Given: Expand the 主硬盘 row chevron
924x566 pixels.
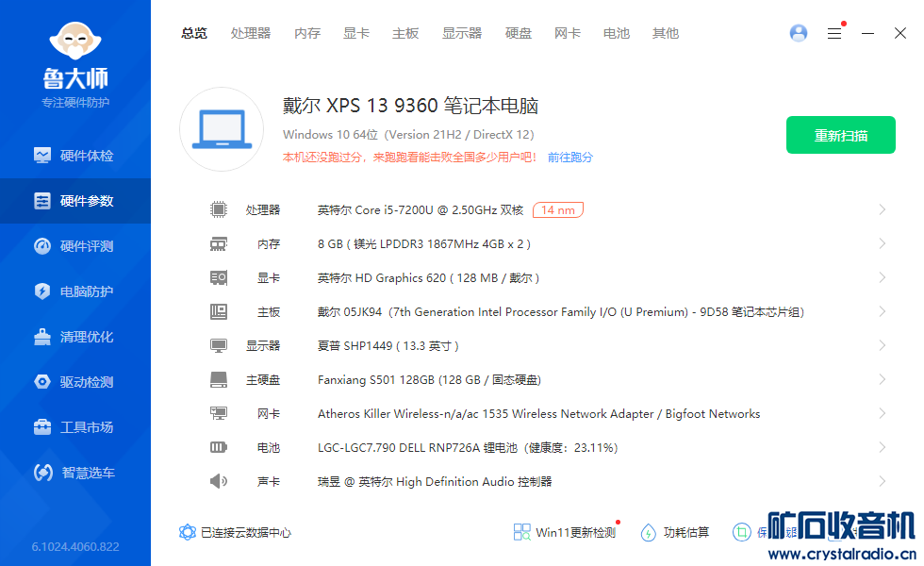Looking at the screenshot, I should click(883, 379).
